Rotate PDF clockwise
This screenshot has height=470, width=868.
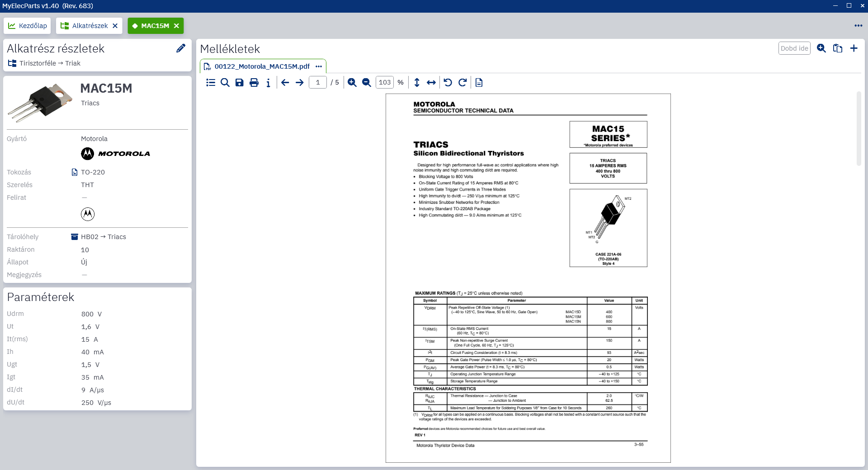click(x=462, y=82)
